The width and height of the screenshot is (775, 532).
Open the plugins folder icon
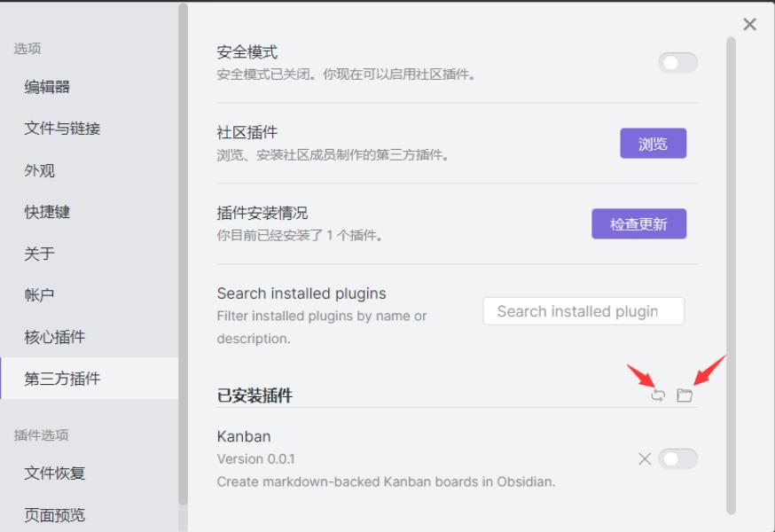[685, 395]
